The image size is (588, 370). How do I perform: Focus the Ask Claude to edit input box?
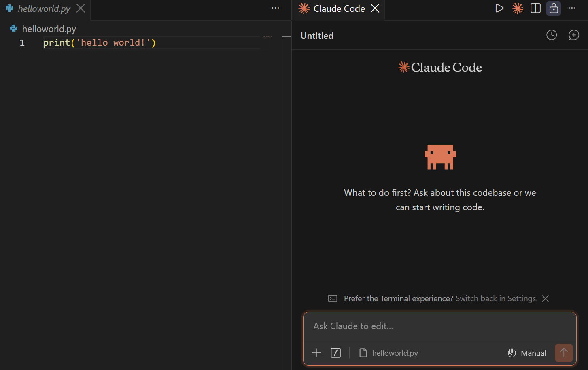tap(440, 326)
